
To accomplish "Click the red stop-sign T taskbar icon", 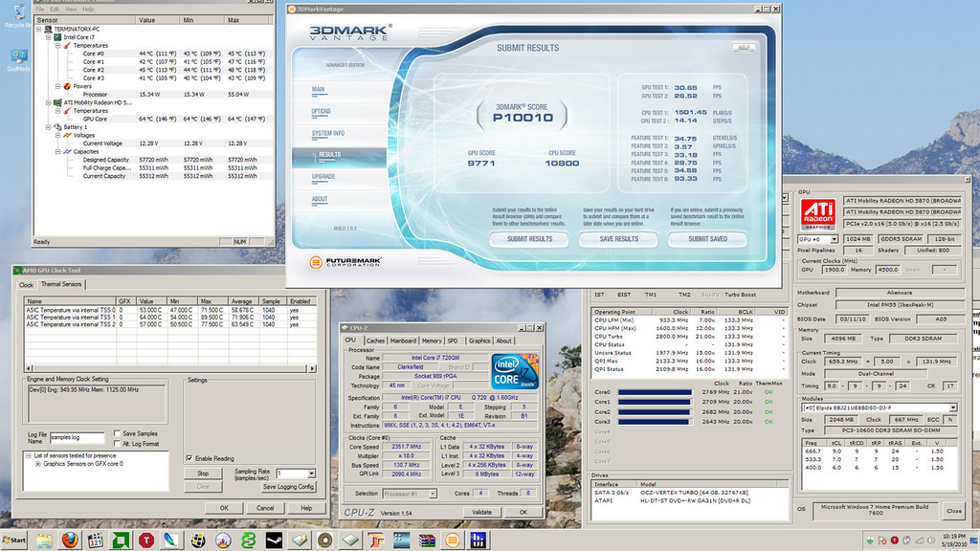I will click(146, 540).
